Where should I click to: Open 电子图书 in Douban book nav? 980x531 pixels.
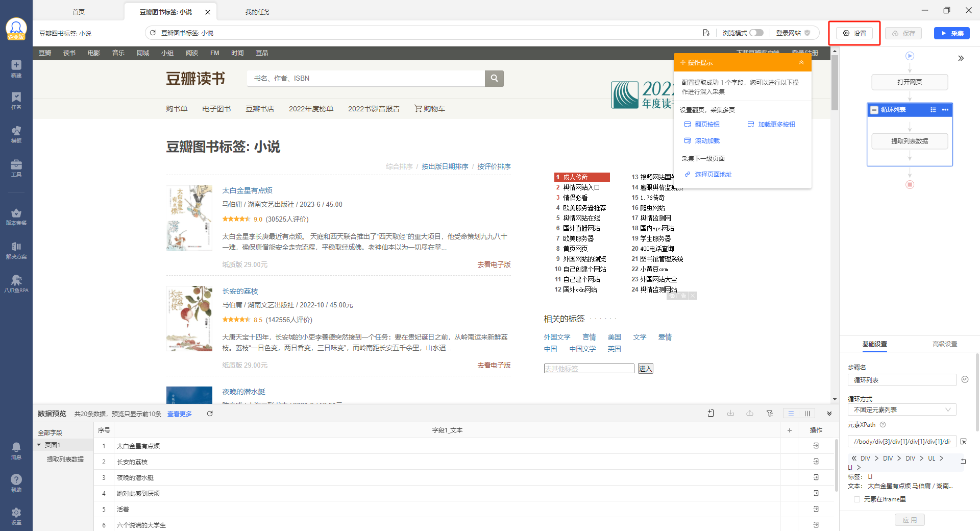point(216,109)
